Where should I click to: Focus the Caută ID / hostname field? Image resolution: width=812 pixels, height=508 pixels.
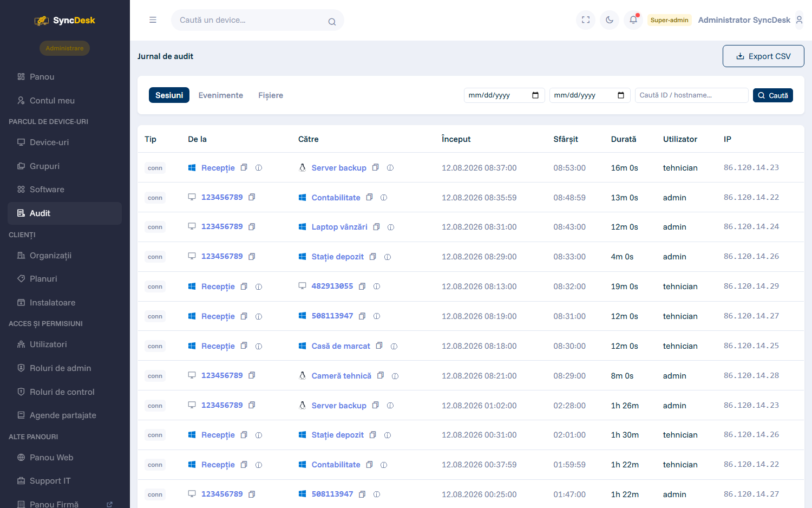click(691, 95)
